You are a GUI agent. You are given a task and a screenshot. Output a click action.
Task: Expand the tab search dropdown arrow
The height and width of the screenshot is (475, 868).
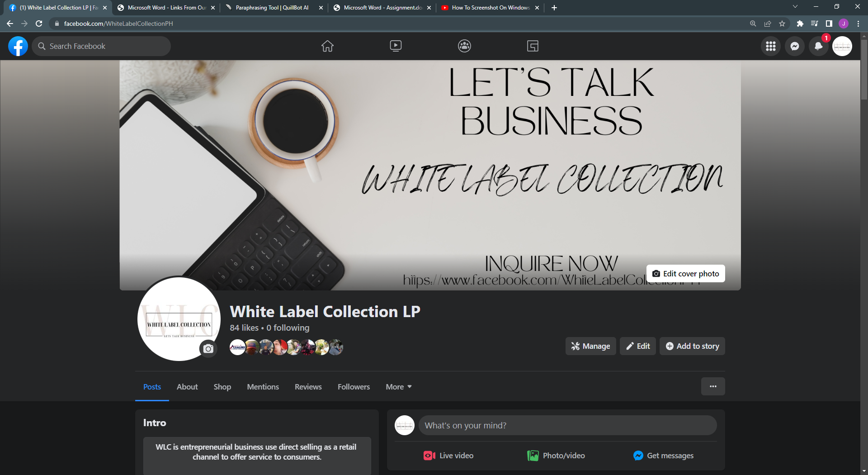(x=795, y=7)
